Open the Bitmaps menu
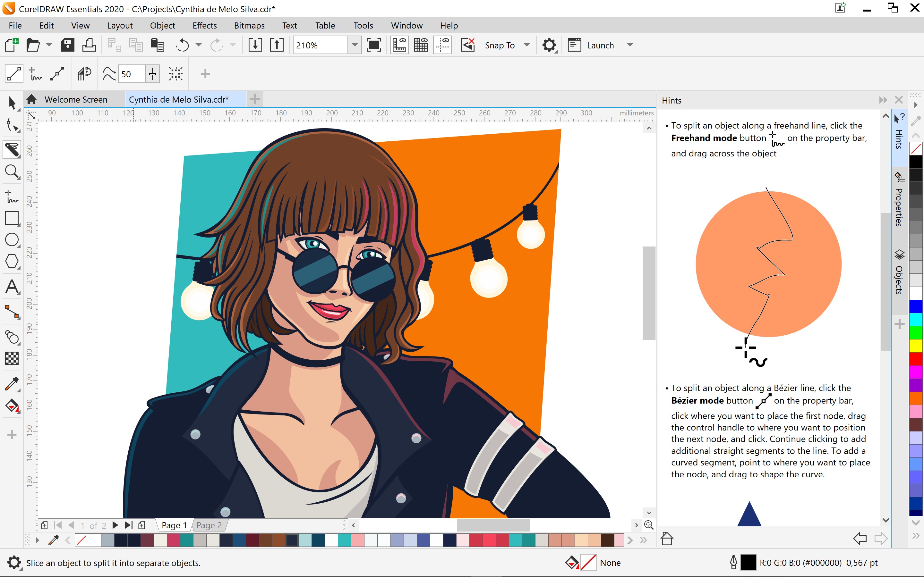Image resolution: width=924 pixels, height=577 pixels. point(248,25)
